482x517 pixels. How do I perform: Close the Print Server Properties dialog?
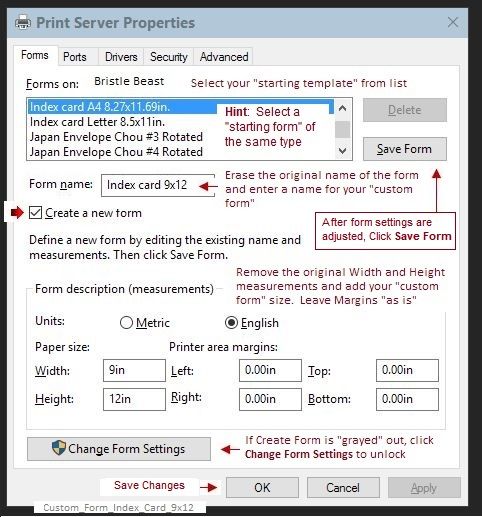click(x=453, y=22)
